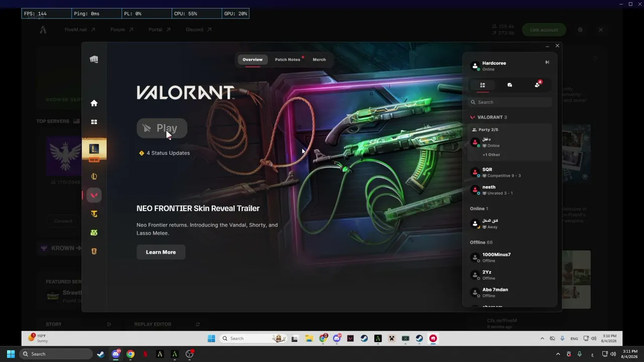Screen dimensions: 644x362
Task: Open Chrome on the inner taskbar
Action: click(x=323, y=338)
